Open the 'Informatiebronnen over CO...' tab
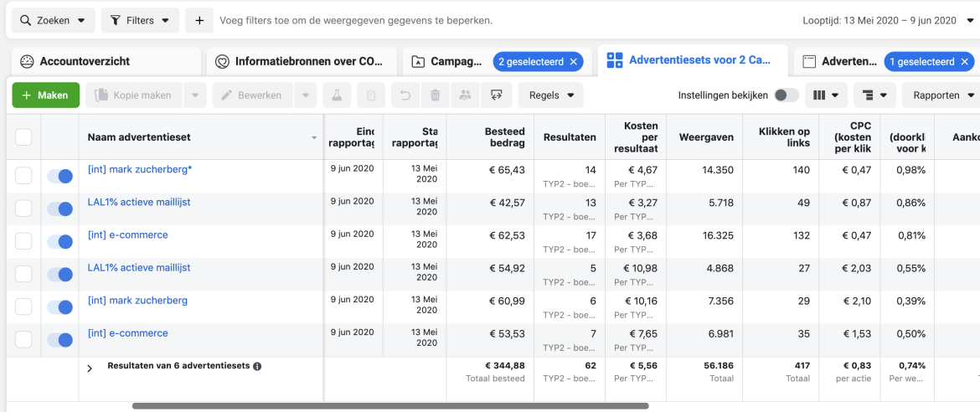Viewport: 980px width, 412px height. [x=302, y=61]
